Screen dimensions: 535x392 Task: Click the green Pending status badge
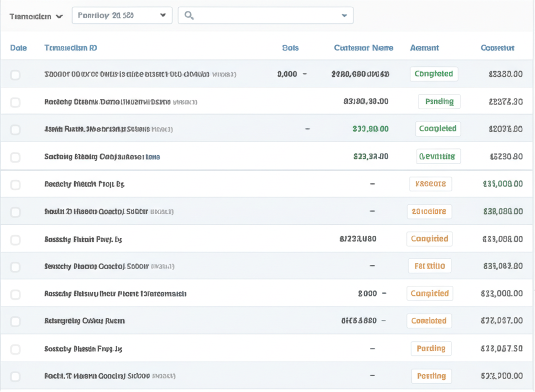[x=439, y=101]
